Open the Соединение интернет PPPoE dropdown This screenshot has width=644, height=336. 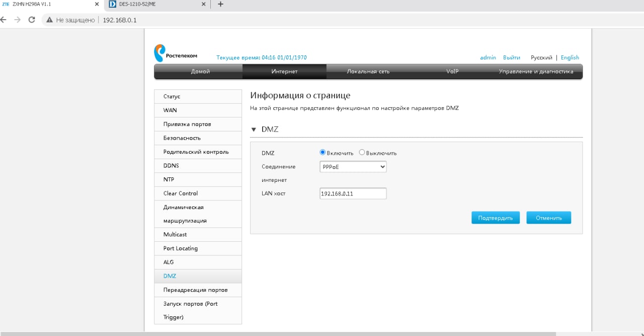(353, 167)
